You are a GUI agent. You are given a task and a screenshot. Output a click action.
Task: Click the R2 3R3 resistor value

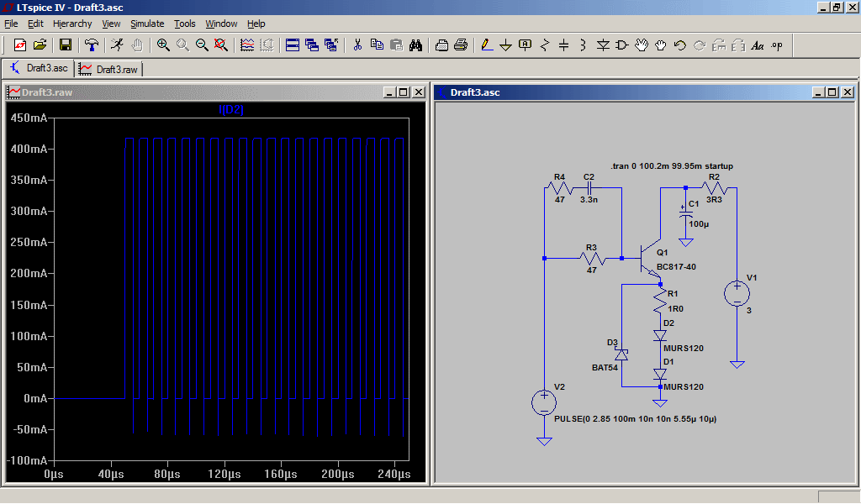click(x=714, y=200)
